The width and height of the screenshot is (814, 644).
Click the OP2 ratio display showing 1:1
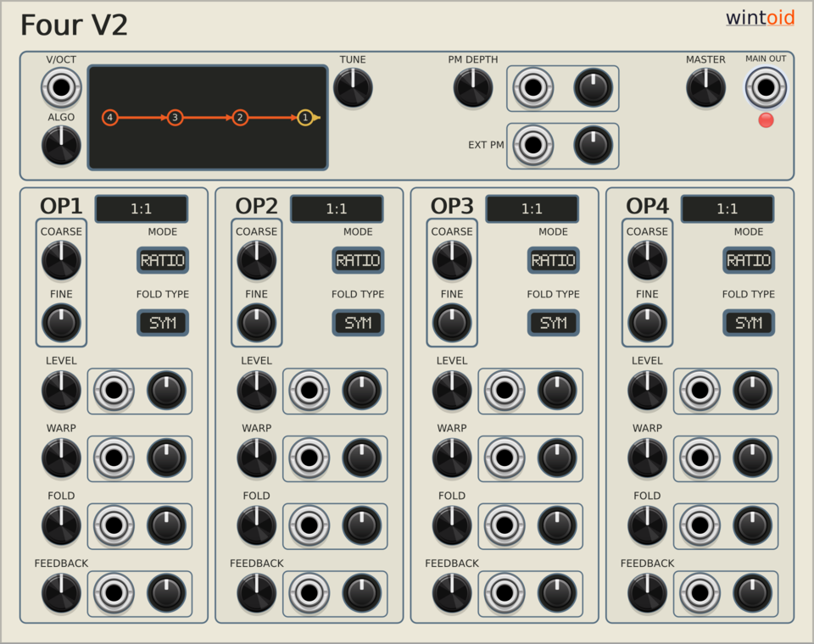click(x=337, y=208)
